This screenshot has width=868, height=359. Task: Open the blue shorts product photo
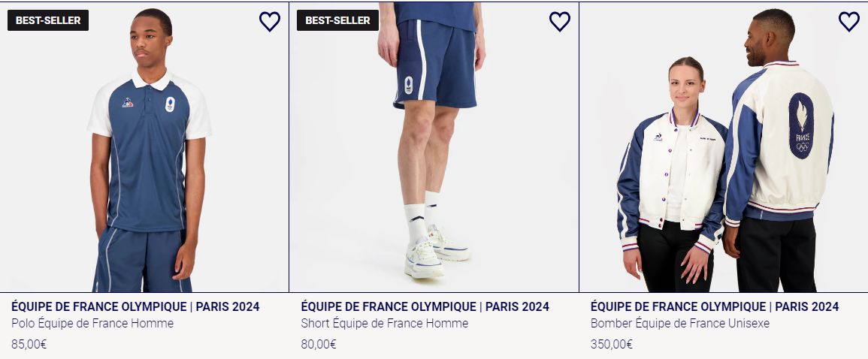pyautogui.click(x=434, y=165)
